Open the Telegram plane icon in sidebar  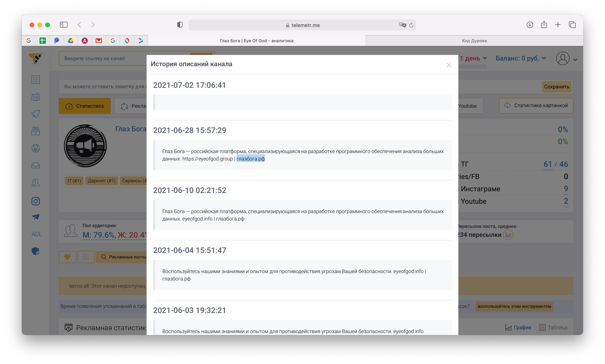tap(36, 217)
